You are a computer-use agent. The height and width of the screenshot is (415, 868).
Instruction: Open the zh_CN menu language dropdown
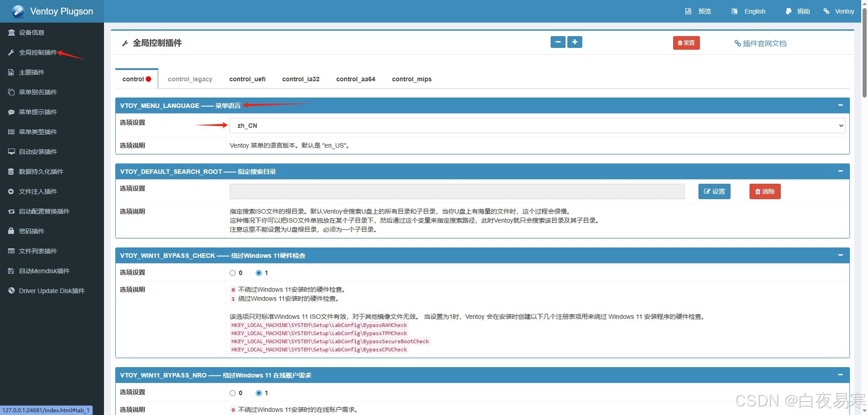[537, 126]
